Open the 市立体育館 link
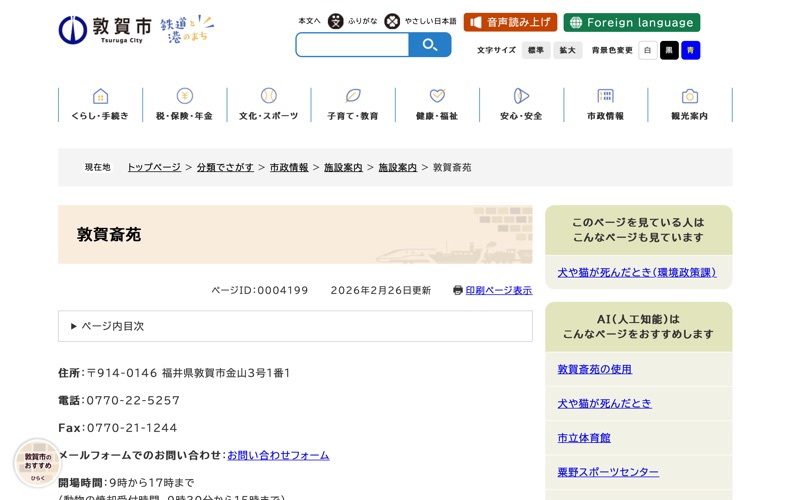The width and height of the screenshot is (800, 500). (x=584, y=438)
